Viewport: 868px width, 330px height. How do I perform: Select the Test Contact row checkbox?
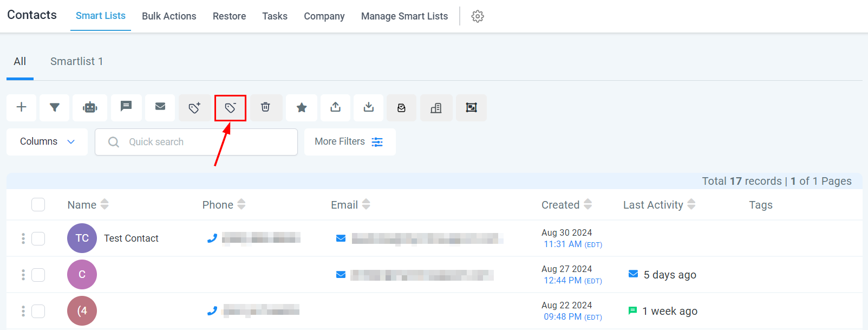[x=38, y=238]
